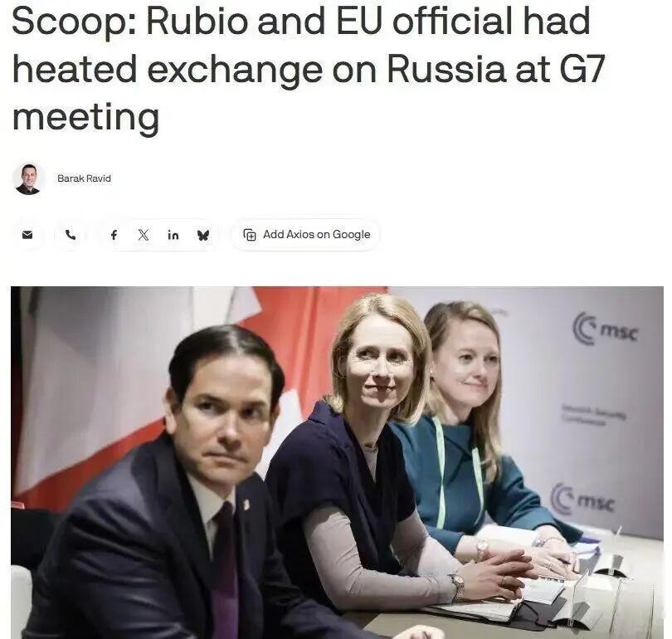Screen dimensions: 672x639
Task: Click the phone share icon
Action: tap(71, 235)
